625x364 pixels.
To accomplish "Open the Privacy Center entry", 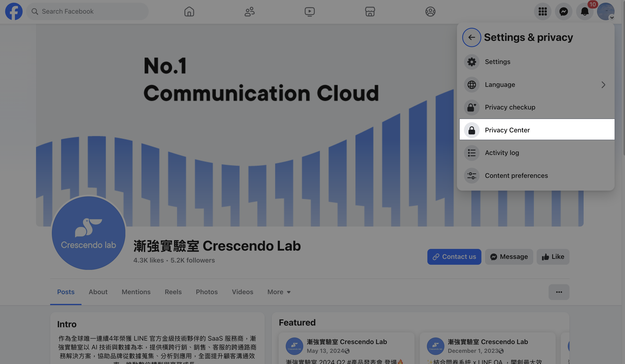I will [x=537, y=129].
